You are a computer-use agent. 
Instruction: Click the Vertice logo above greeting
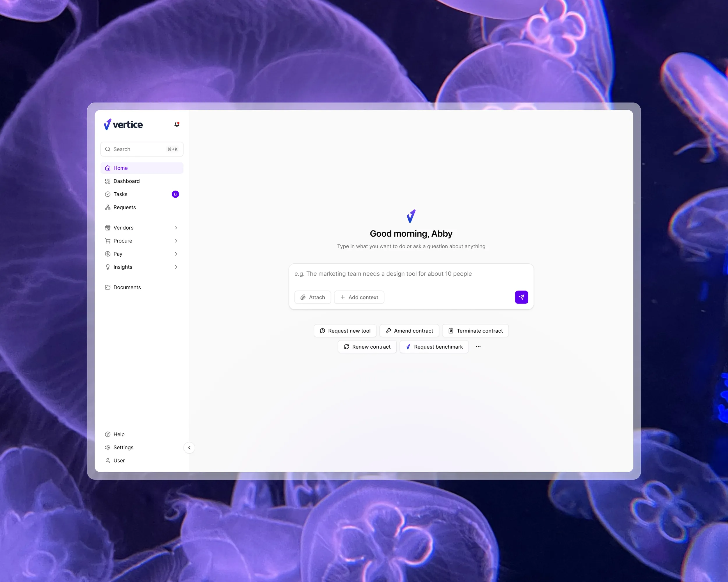(x=411, y=216)
